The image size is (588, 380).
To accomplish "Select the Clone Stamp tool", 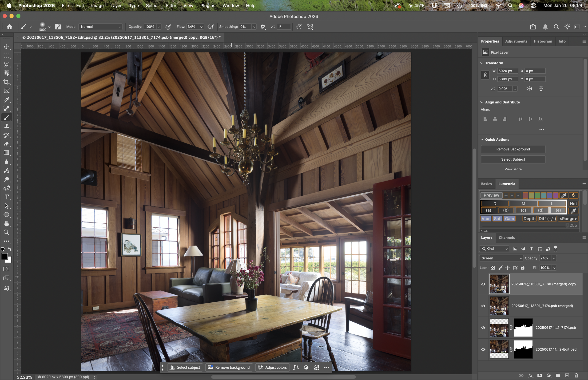I will coord(6,126).
